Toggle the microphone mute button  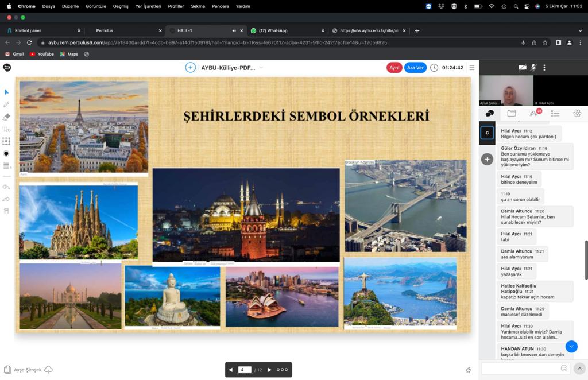[x=533, y=68]
